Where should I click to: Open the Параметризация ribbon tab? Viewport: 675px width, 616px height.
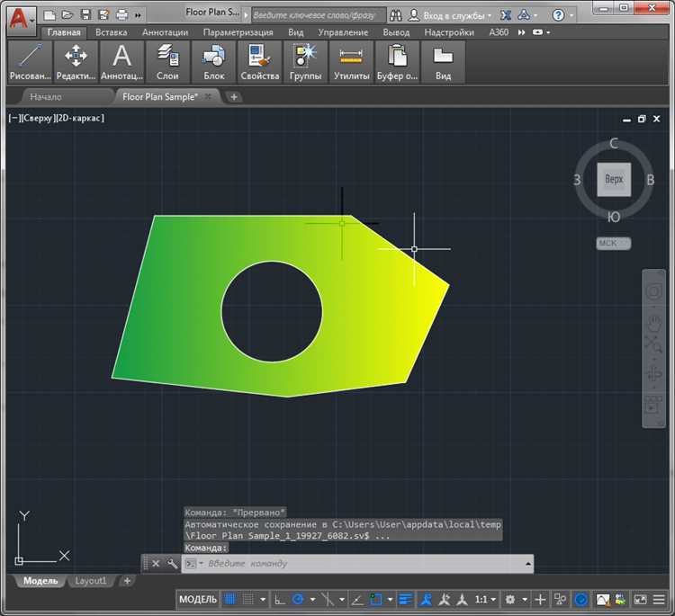pyautogui.click(x=238, y=32)
